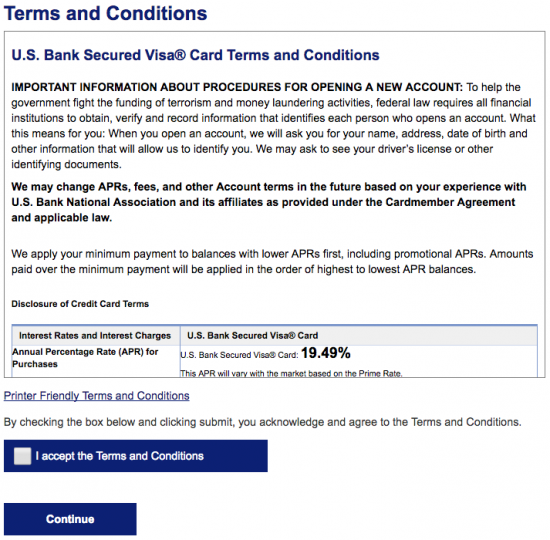This screenshot has width=550, height=540.
Task: Click empty blue area of the accept bar
Action: [x=235, y=456]
